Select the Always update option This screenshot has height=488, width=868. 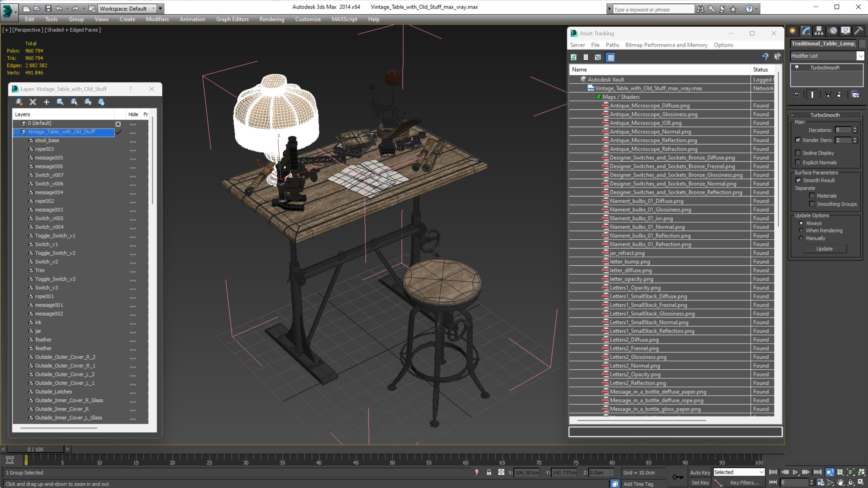(x=801, y=223)
